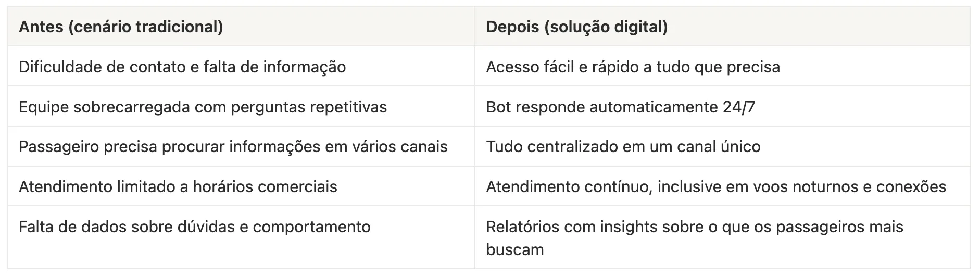Click the 'Tudo centralizado em um canal único' cell

point(623,147)
